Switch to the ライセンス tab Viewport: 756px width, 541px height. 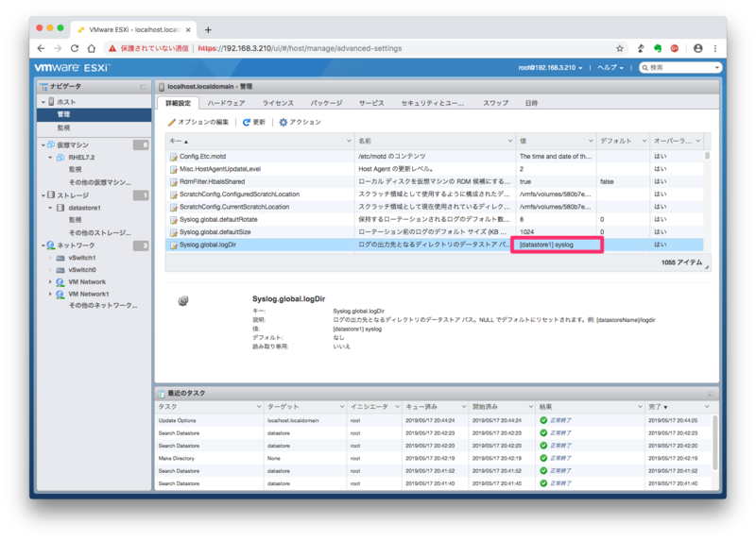point(278,103)
